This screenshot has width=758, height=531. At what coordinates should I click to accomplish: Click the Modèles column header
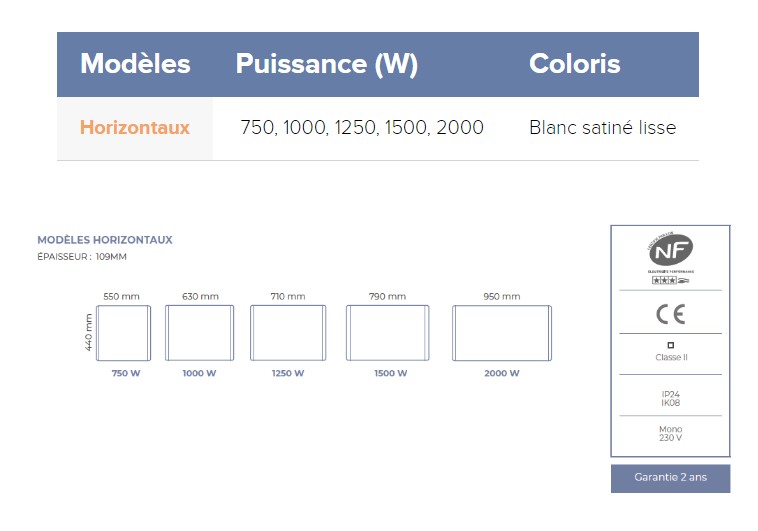(135, 63)
